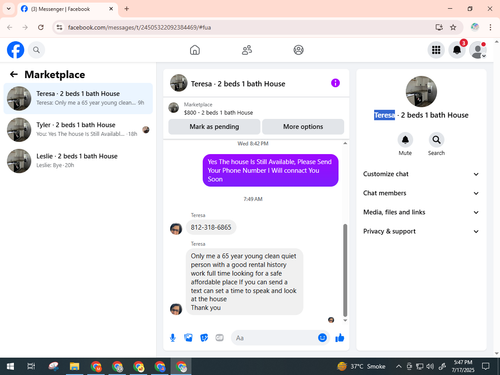The image size is (500, 375).
Task: Expand the Privacy & support section
Action: 421,231
